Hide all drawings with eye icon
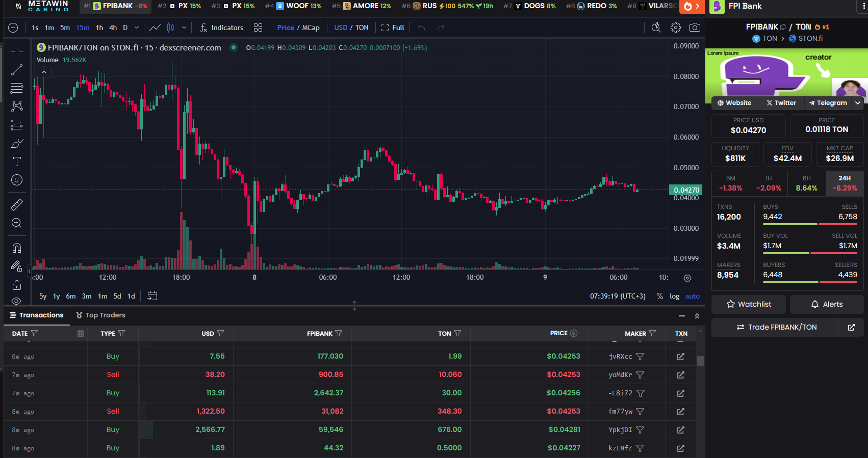This screenshot has width=868, height=458. coord(17,301)
